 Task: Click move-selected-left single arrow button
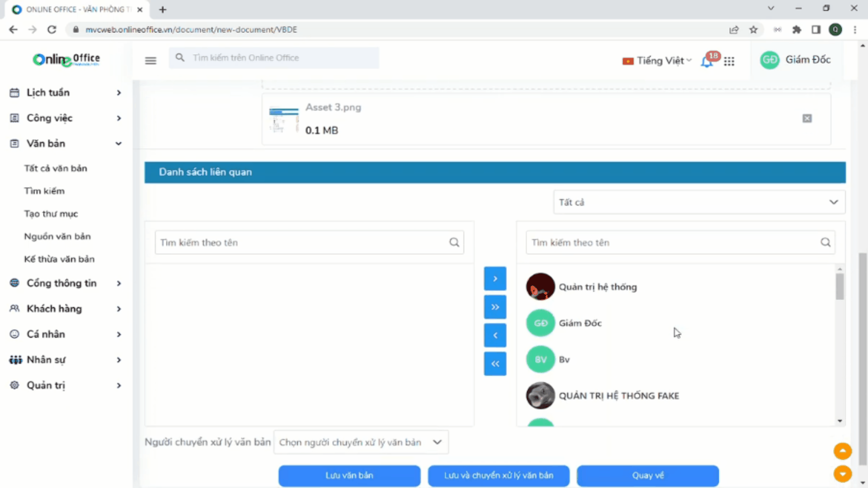495,335
